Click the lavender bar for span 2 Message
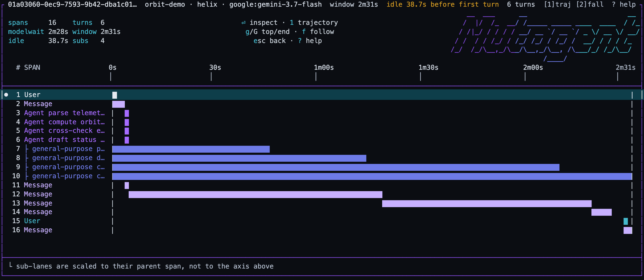This screenshot has width=644, height=280. point(118,104)
